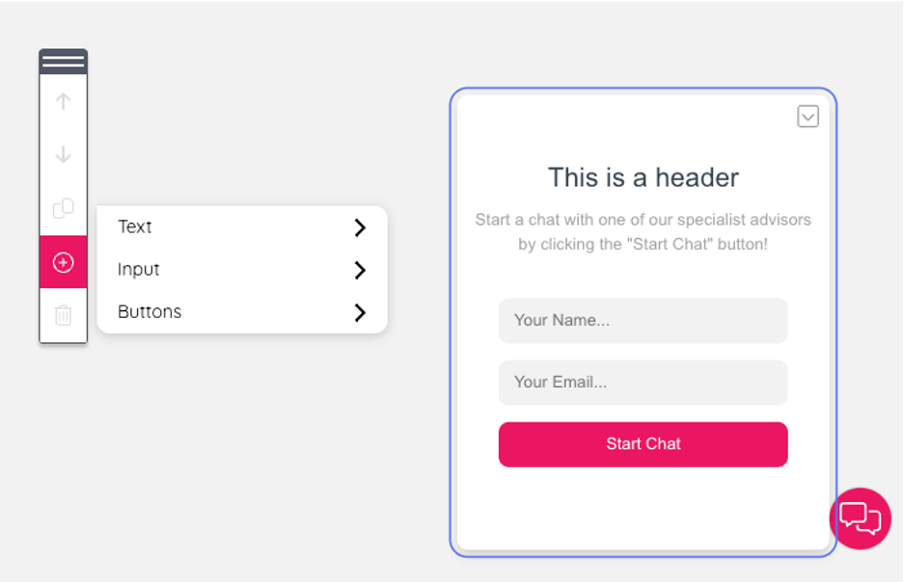904x582 pixels.
Task: Select the 'This is a header' text
Action: tap(643, 178)
